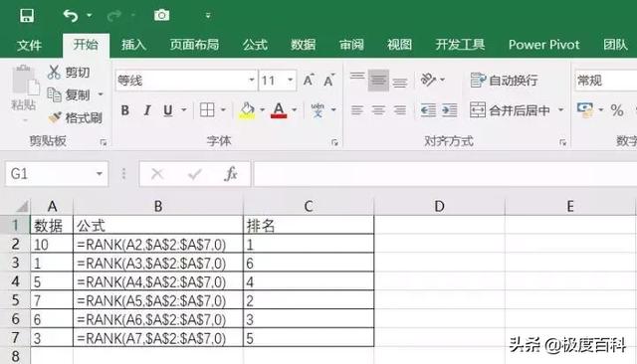637x364 pixels.
Task: Select column C header
Action: pos(309,206)
